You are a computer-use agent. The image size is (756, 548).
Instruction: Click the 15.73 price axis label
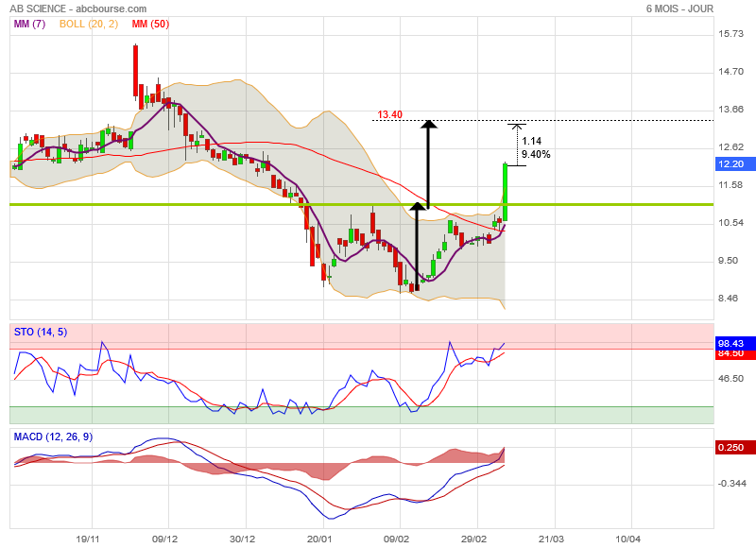click(730, 34)
